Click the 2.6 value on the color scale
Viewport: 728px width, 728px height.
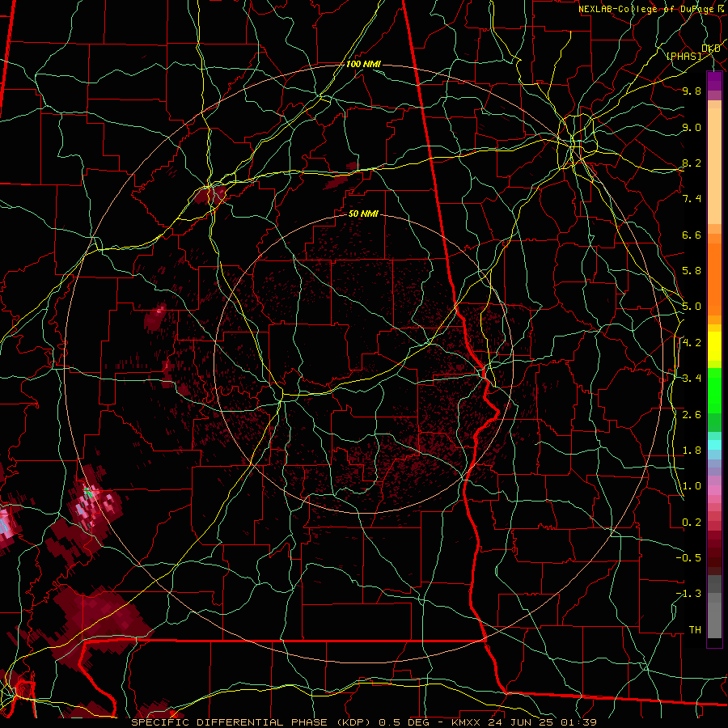692,415
